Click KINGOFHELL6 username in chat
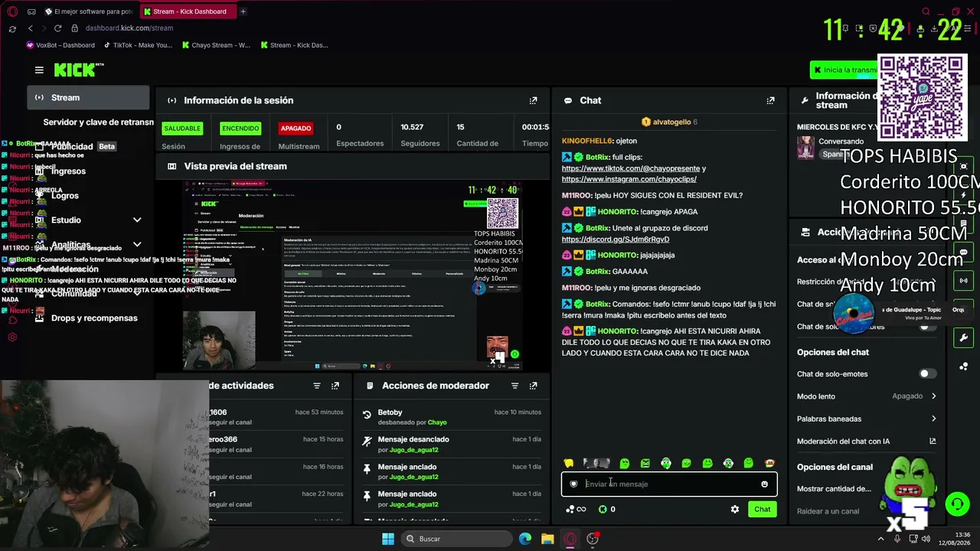The height and width of the screenshot is (551, 980). point(586,141)
